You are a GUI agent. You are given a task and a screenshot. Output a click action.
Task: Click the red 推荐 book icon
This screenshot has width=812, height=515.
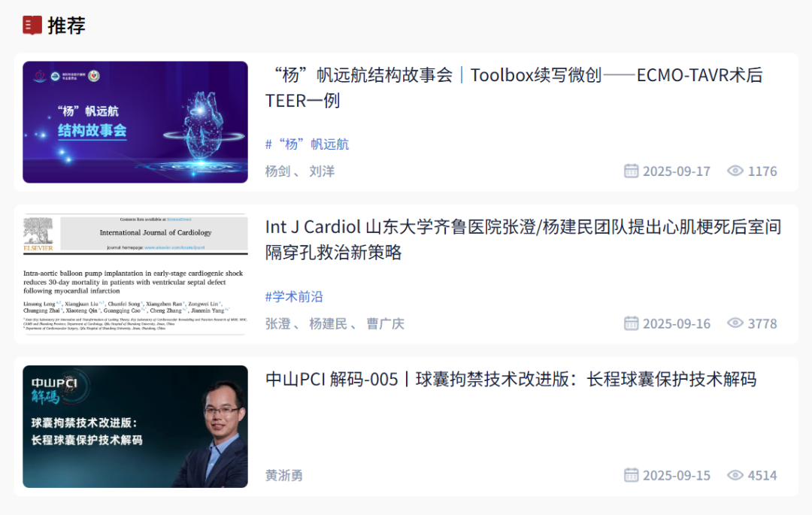(x=32, y=26)
